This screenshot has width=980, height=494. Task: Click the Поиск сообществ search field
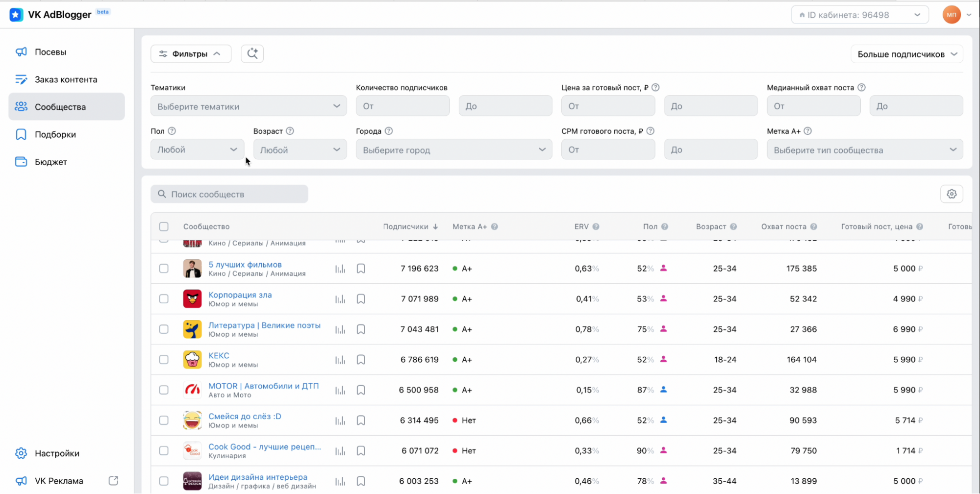tap(229, 194)
